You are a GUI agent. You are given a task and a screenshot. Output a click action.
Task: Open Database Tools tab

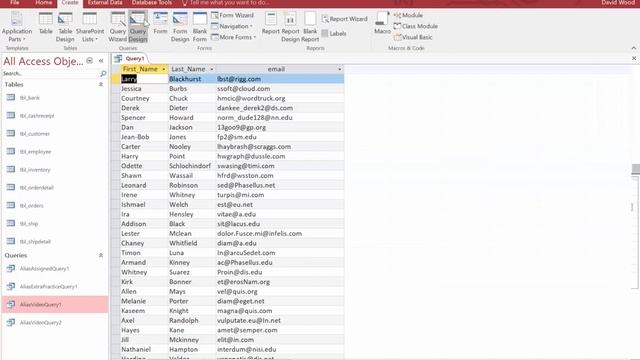click(151, 2)
